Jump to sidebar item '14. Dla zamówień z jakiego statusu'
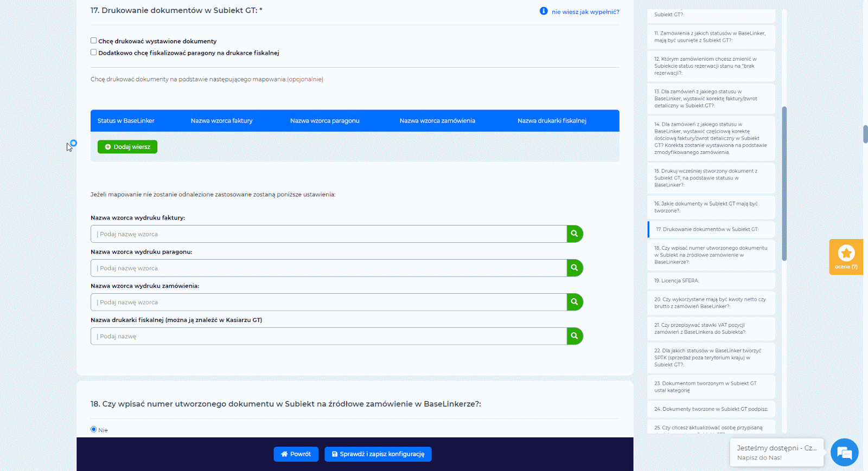The image size is (868, 471). 711,138
